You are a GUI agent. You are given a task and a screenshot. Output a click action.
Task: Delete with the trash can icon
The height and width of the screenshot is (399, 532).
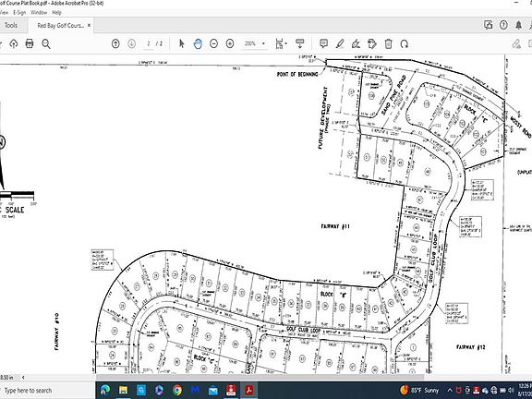click(x=389, y=43)
